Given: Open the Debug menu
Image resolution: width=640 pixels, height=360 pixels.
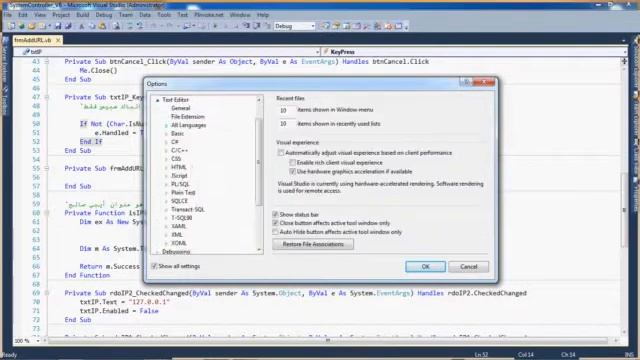Looking at the screenshot, I should [x=104, y=15].
